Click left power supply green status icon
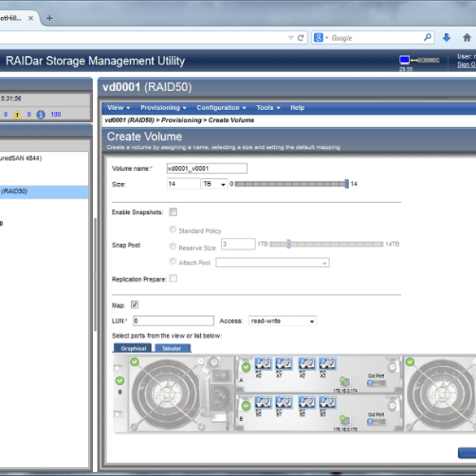Image resolution: width=476 pixels, height=476 pixels. [134, 361]
